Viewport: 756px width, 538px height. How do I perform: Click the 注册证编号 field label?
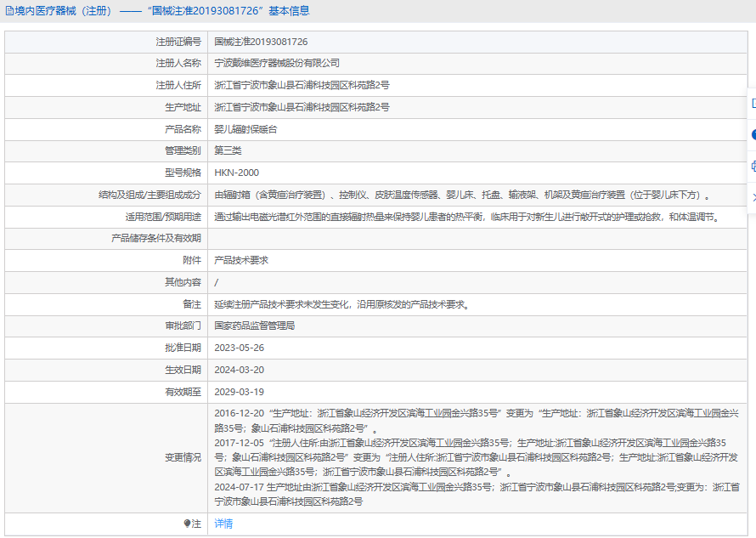pyautogui.click(x=178, y=42)
